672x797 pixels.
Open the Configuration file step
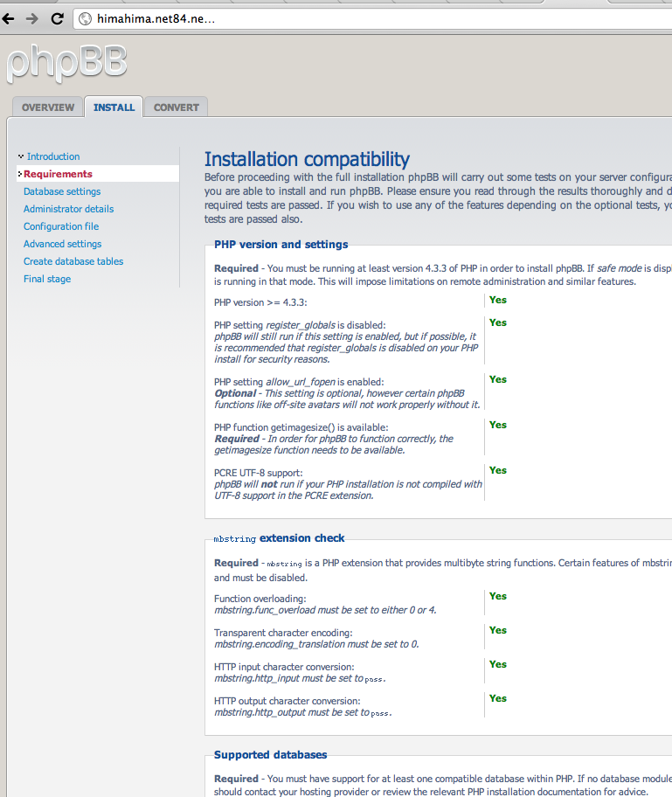tap(61, 226)
